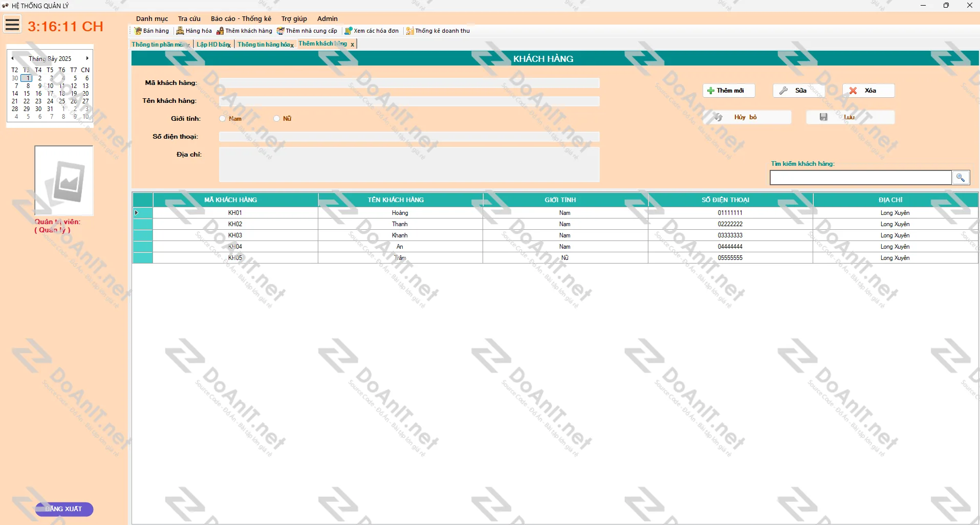The height and width of the screenshot is (525, 980).
Task: Go to next month in calendar
Action: point(88,58)
